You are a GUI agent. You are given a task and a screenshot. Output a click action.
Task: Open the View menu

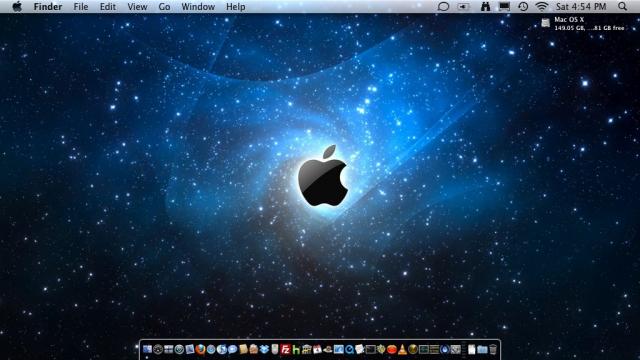(137, 7)
